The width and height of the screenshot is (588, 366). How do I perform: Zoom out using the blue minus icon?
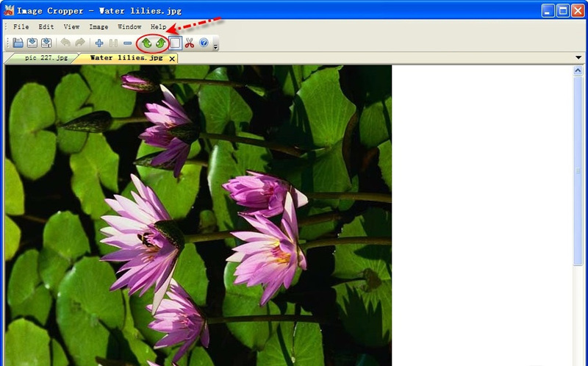pyautogui.click(x=127, y=43)
